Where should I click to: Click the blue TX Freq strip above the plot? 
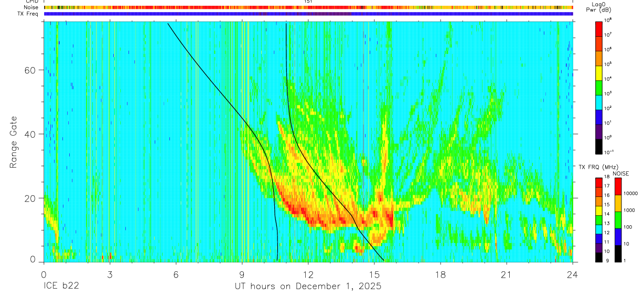point(308,14)
